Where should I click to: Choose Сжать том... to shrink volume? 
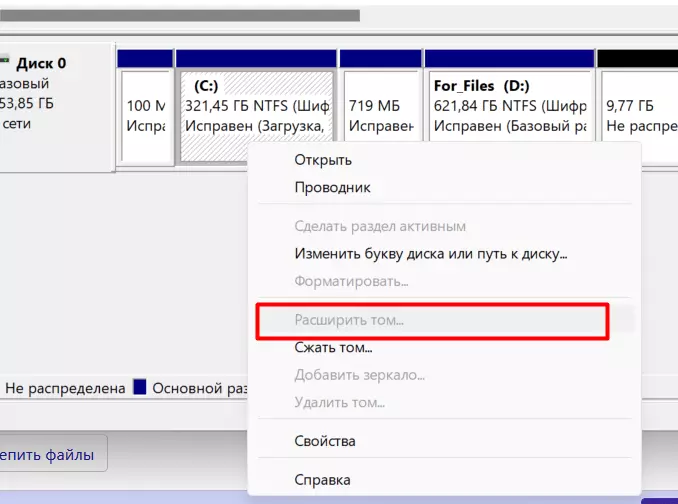(333, 348)
